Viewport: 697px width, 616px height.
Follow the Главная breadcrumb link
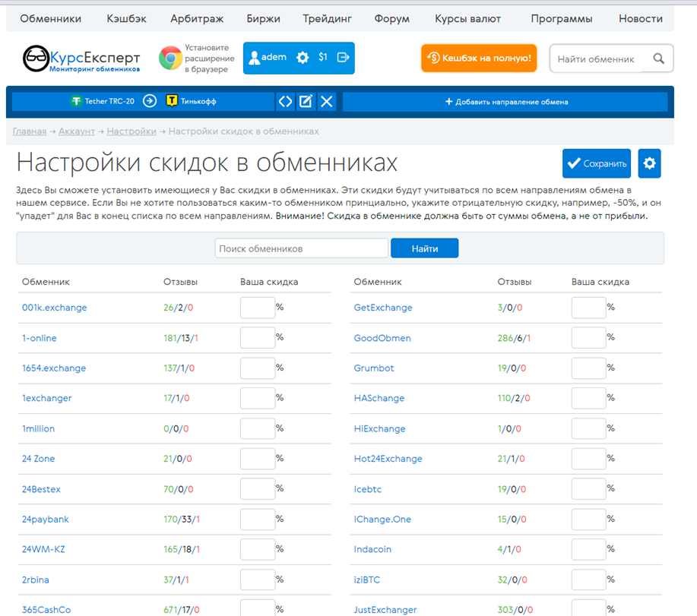[x=30, y=131]
